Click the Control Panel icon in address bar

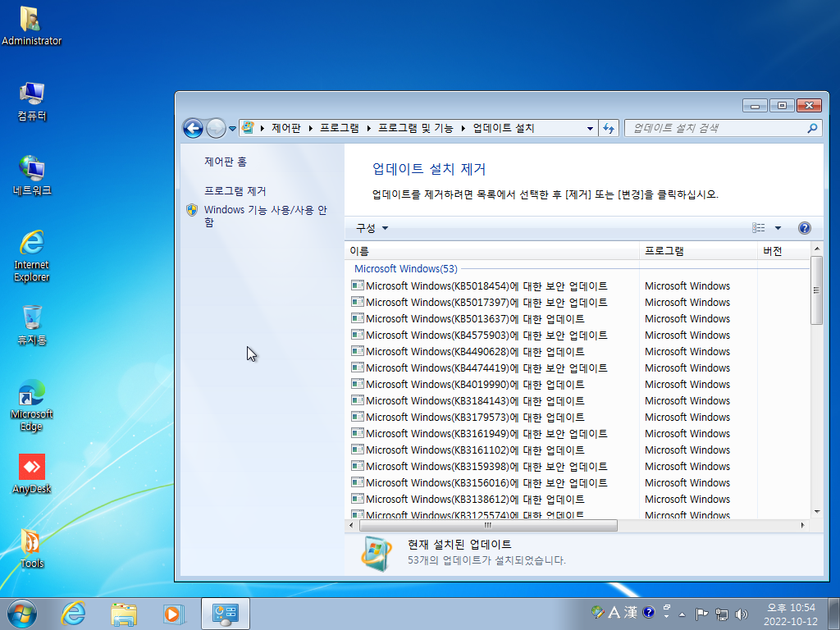[x=248, y=127]
